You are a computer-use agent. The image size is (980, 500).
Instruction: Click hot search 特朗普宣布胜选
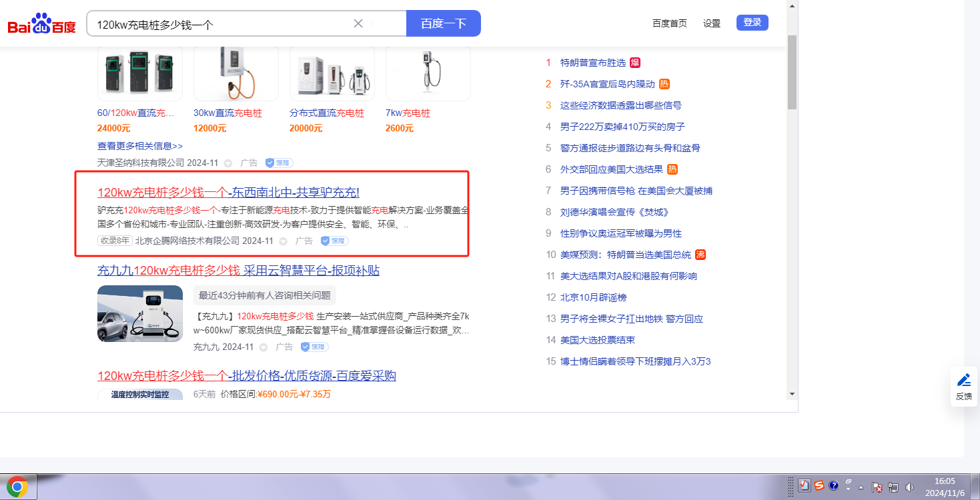pyautogui.click(x=593, y=63)
